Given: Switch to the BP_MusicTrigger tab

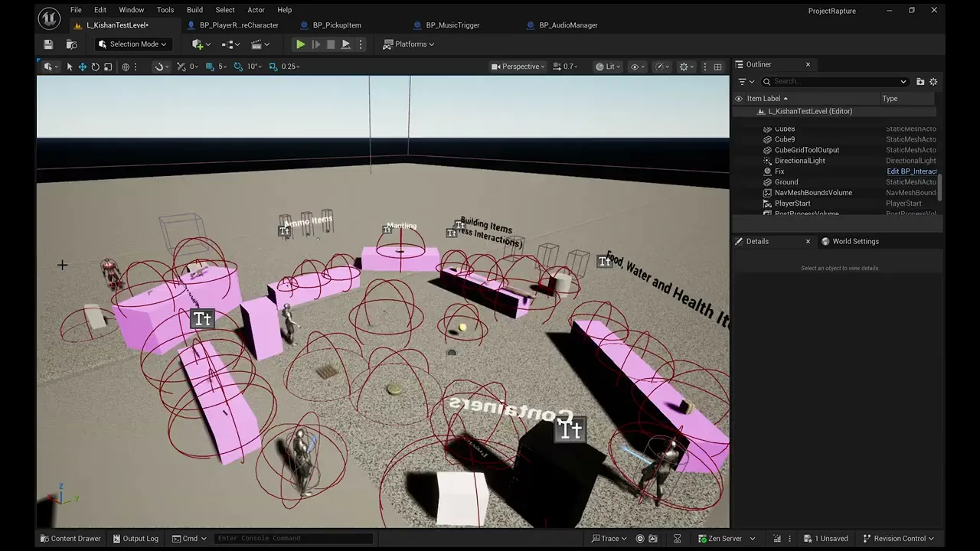Looking at the screenshot, I should tap(452, 25).
